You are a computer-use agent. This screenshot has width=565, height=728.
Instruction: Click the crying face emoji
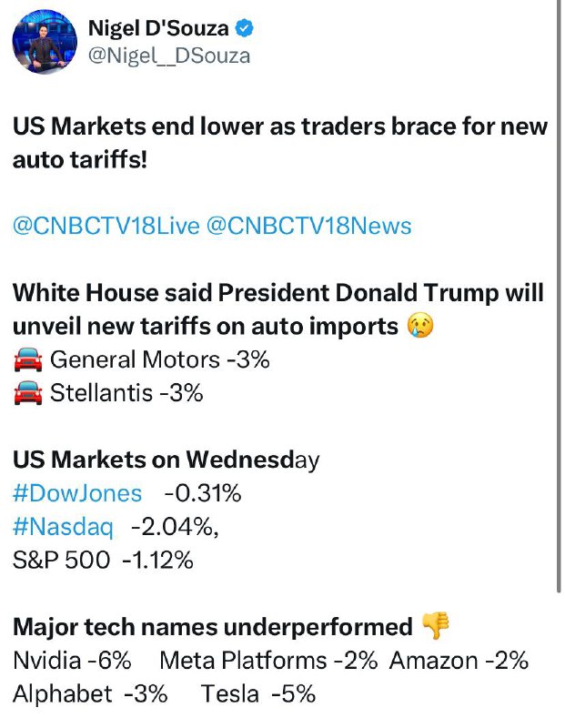click(420, 326)
